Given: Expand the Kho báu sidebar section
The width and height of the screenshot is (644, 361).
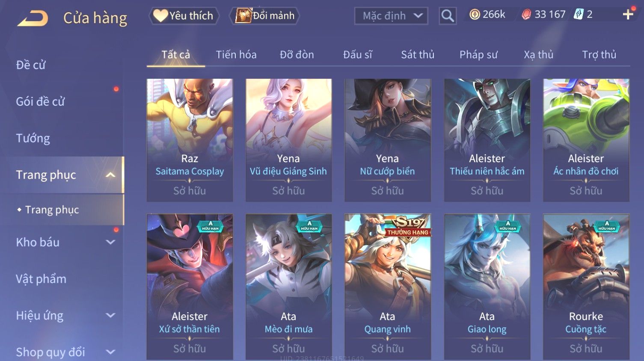Looking at the screenshot, I should pos(110,242).
